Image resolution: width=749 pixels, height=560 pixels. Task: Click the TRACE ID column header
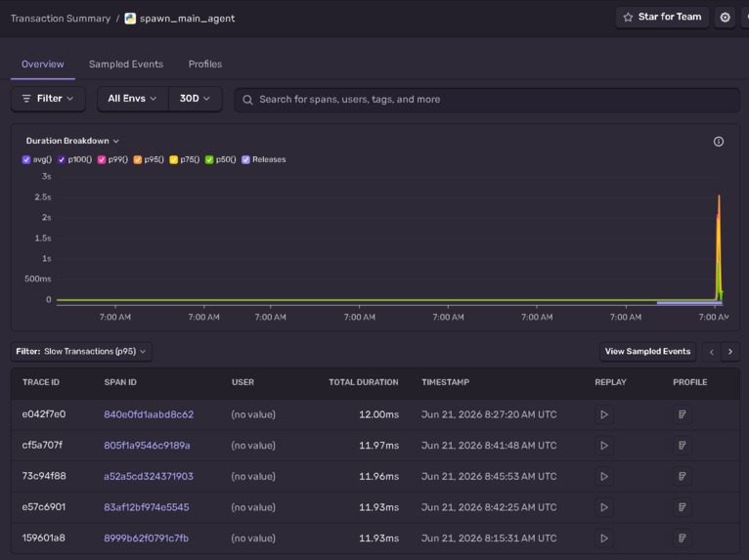[41, 382]
